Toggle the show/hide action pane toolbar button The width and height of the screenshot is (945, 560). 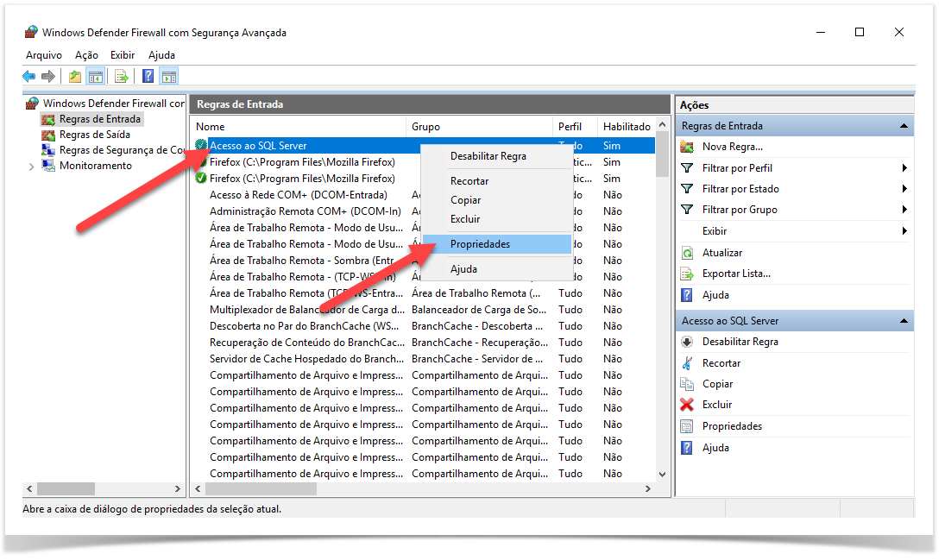pos(168,76)
